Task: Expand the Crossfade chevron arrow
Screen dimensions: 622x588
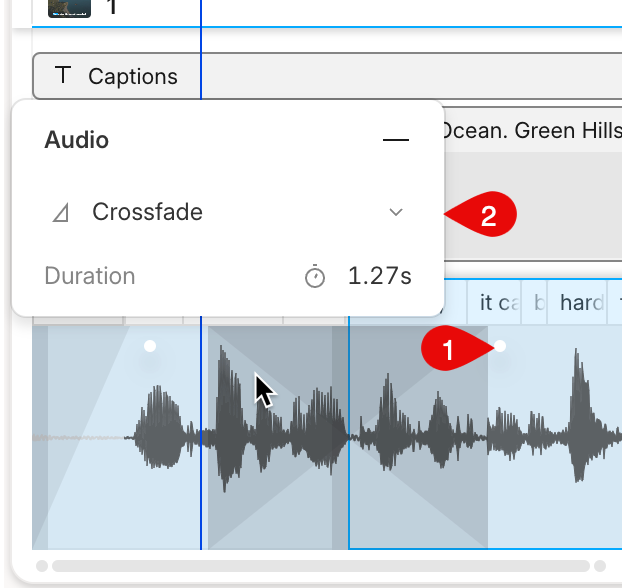Action: pyautogui.click(x=396, y=212)
